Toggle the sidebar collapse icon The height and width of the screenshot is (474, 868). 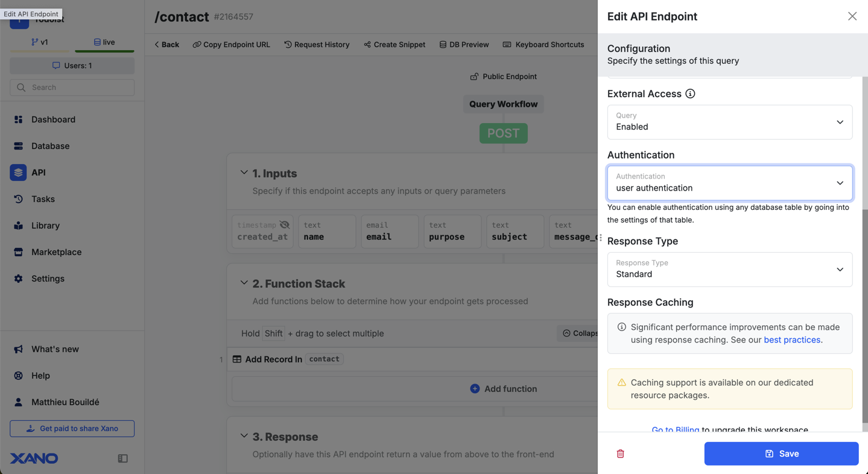pyautogui.click(x=123, y=458)
